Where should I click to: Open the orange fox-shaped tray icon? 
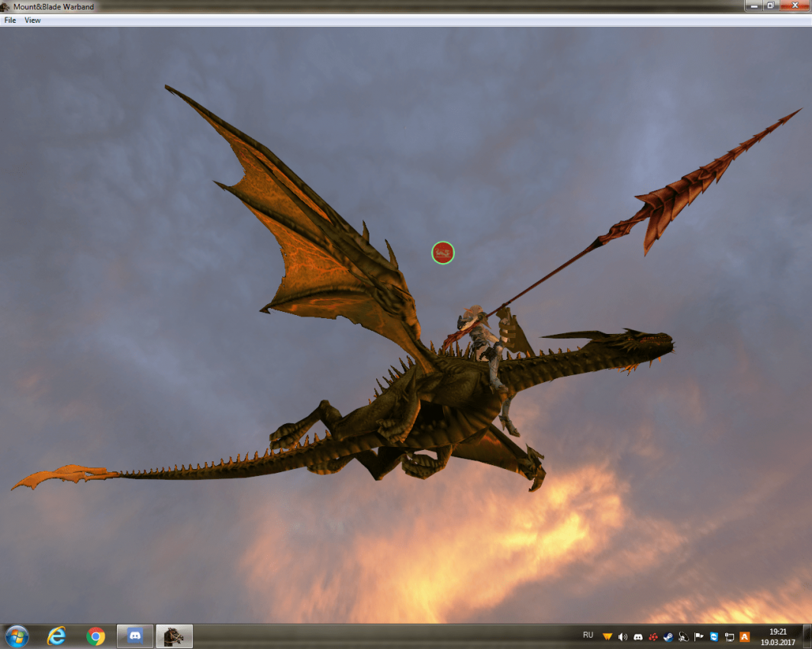coord(607,636)
